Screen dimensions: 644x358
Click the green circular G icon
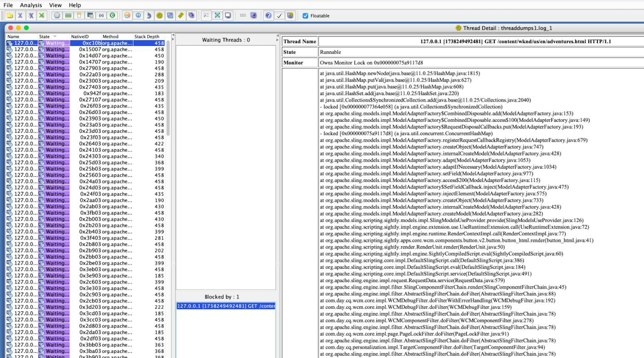(113, 15)
